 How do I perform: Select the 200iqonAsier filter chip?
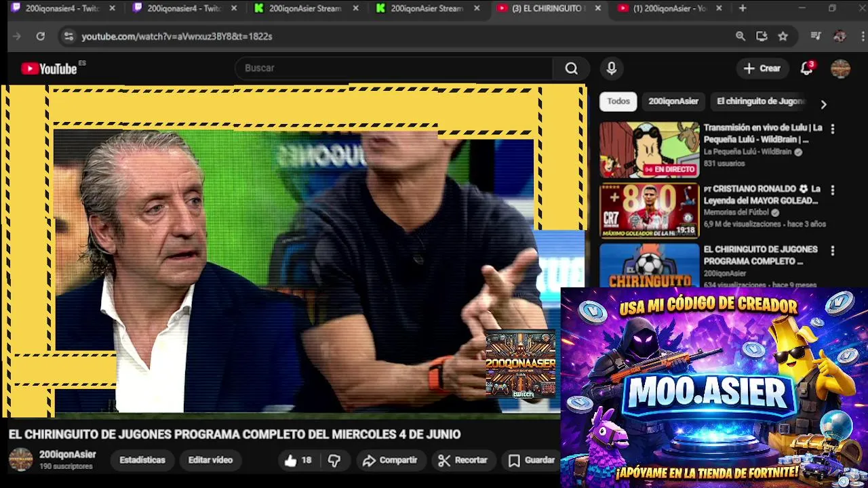point(673,101)
